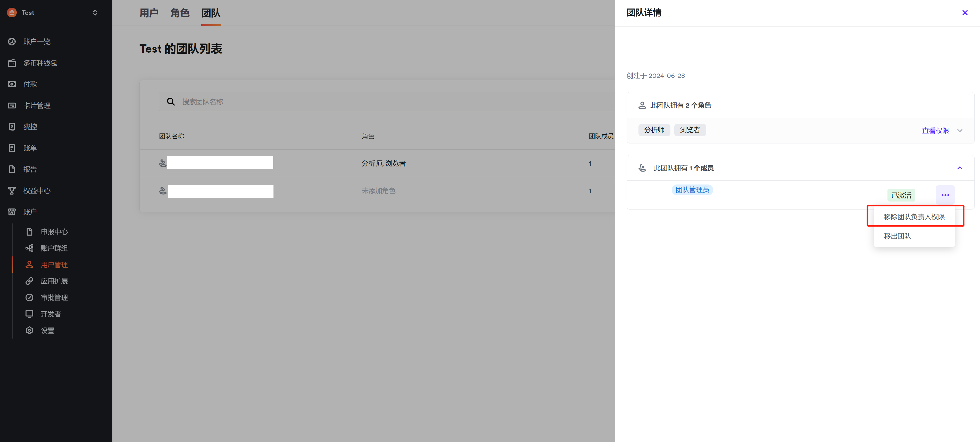Click the 设置 gear icon
This screenshot has width=980, height=442.
pos(29,331)
